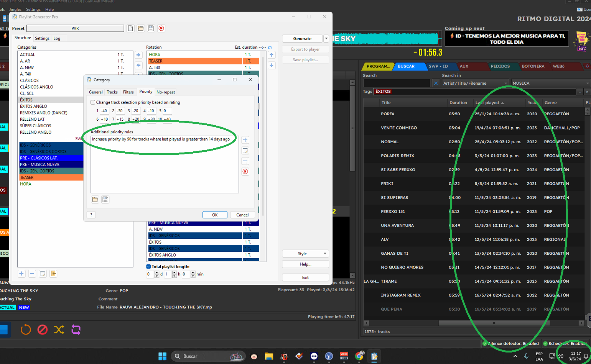Remove the selected priority rule with minus icon

(245, 161)
